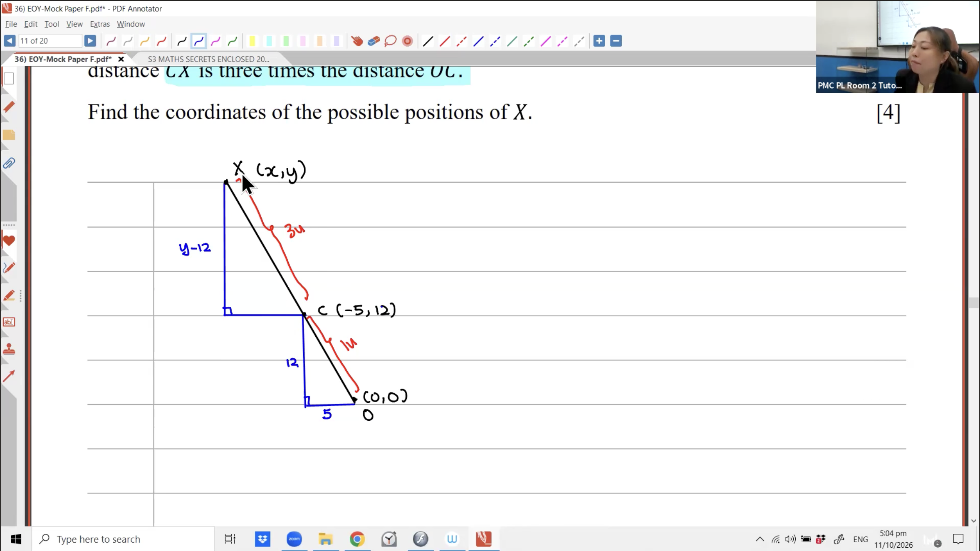Viewport: 980px width, 551px height.
Task: Switch to S3 MATHS SECRETS ENCLOSED tab
Action: point(208,59)
